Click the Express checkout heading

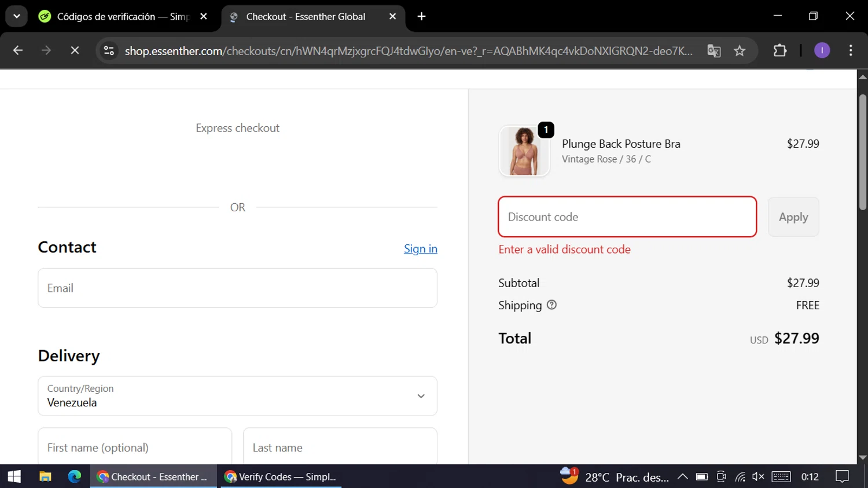(x=237, y=128)
